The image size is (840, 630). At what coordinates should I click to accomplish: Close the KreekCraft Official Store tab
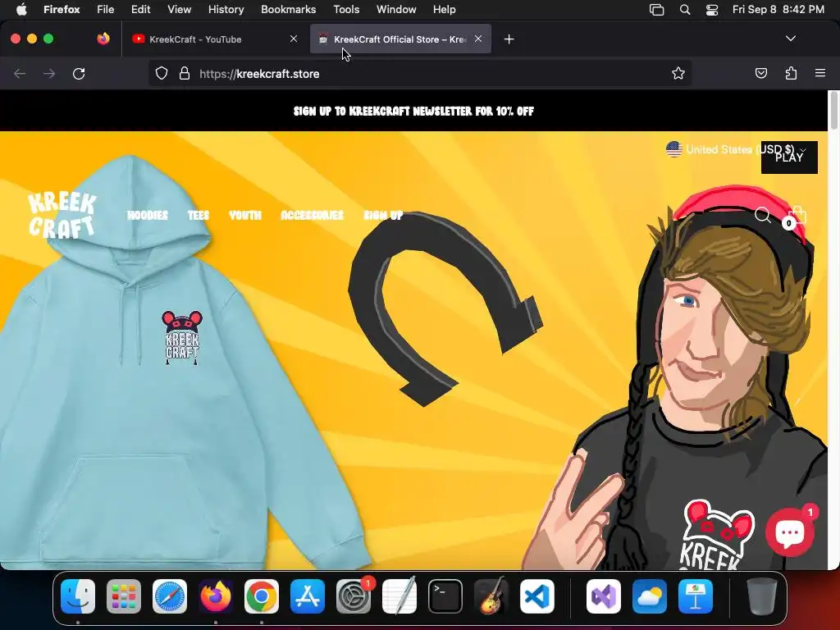click(478, 39)
